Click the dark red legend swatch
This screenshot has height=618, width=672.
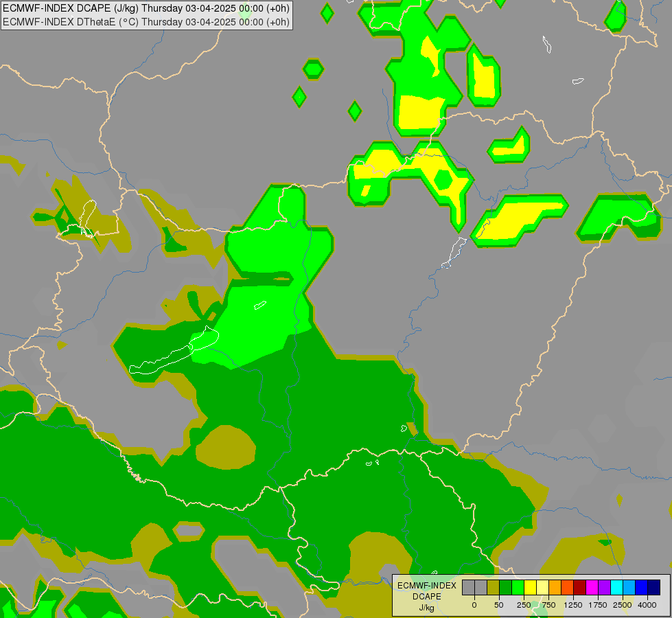click(x=580, y=587)
